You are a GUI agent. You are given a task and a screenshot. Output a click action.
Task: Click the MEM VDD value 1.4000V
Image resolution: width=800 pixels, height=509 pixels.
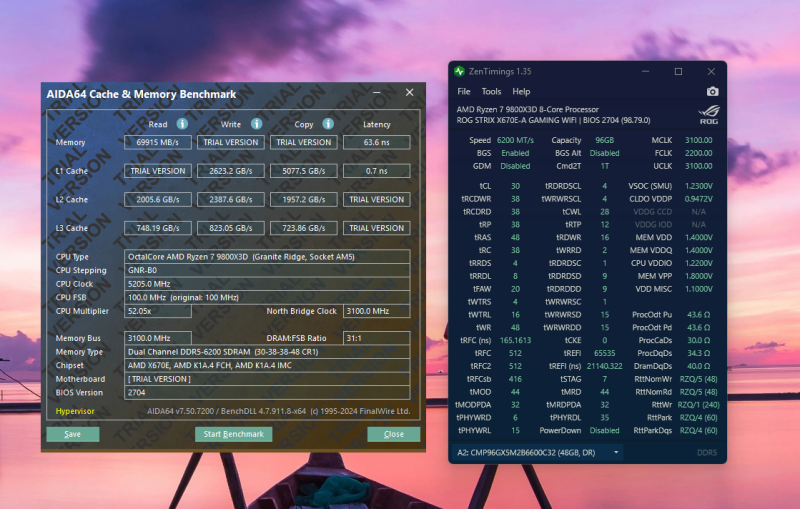698,237
